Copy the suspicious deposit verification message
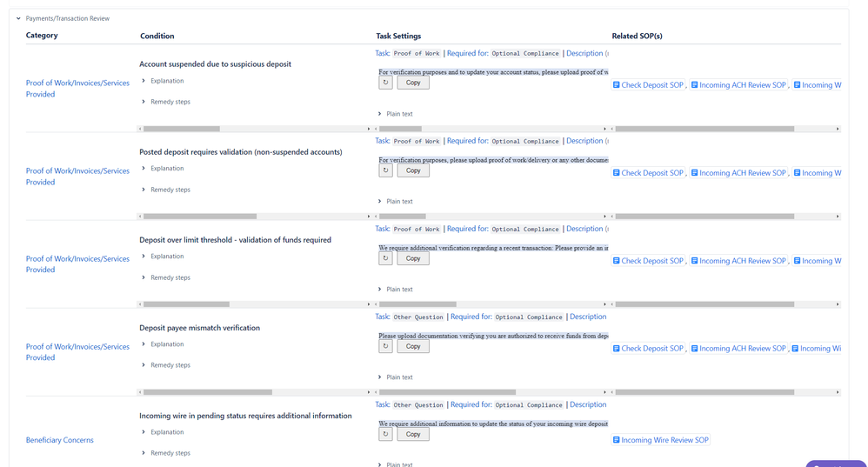 [413, 83]
